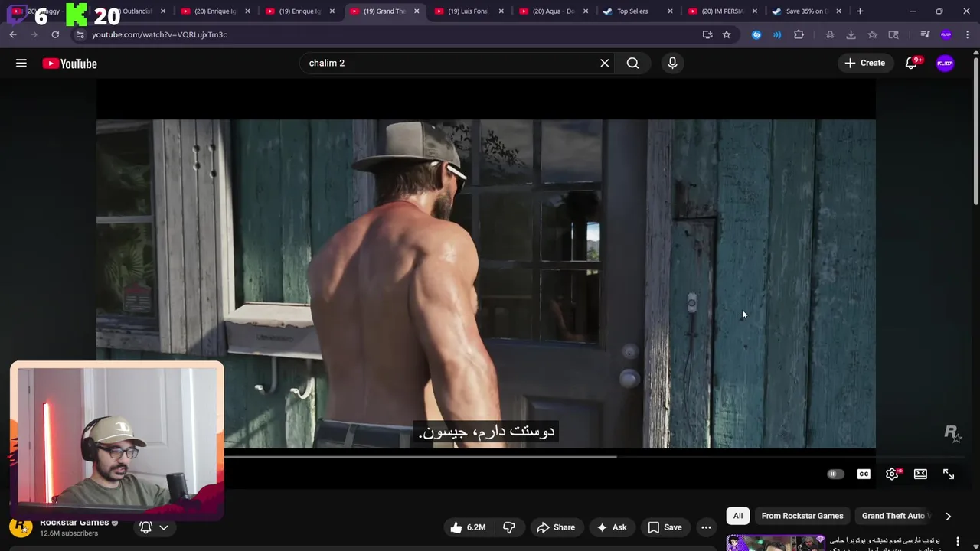The height and width of the screenshot is (551, 980).
Task: Open the more actions three-dot menu
Action: tap(706, 527)
